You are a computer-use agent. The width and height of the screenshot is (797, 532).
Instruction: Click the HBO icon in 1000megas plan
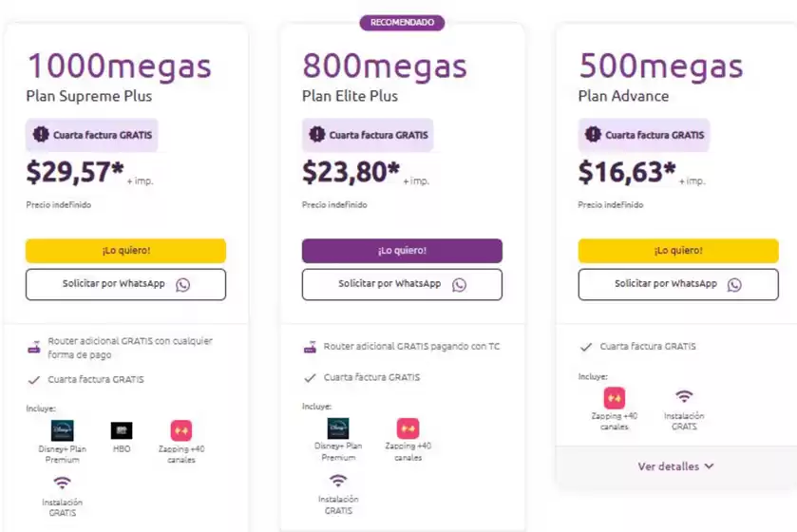[x=122, y=430]
